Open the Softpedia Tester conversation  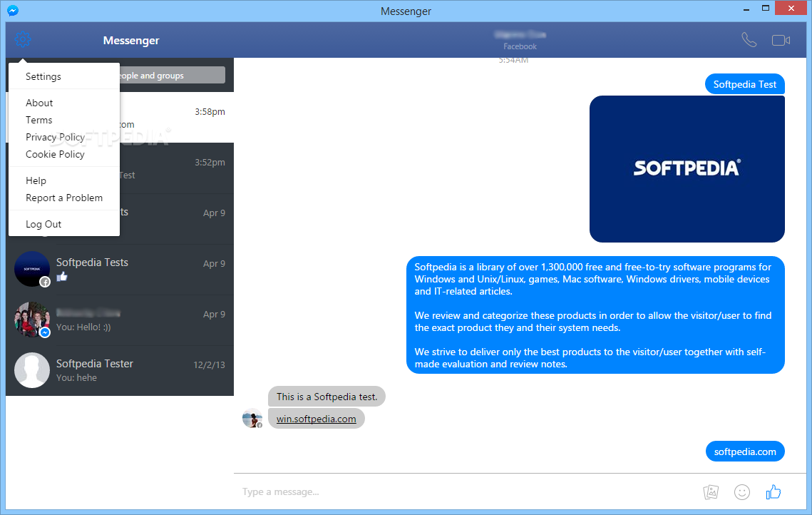coord(120,370)
